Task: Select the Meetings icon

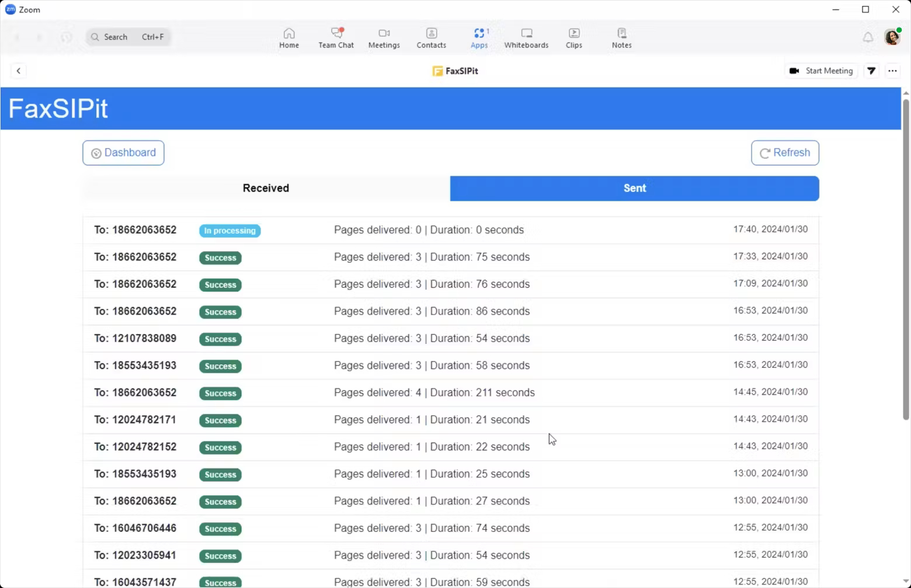Action: pos(384,37)
